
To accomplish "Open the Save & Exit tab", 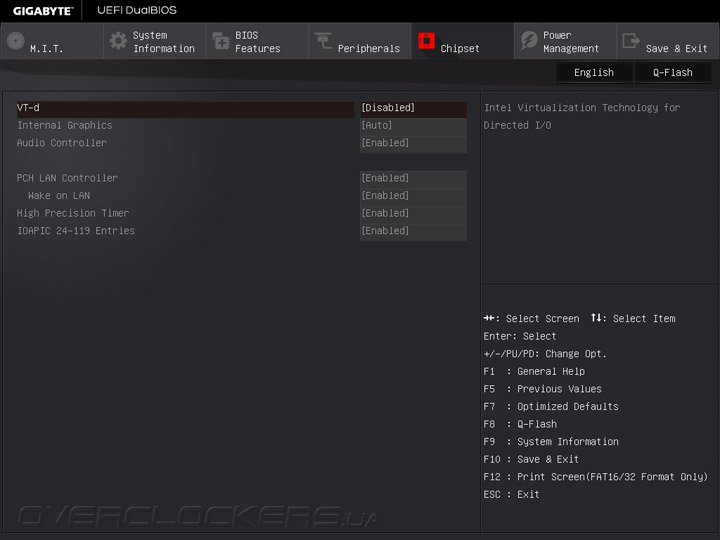I will tap(668, 41).
